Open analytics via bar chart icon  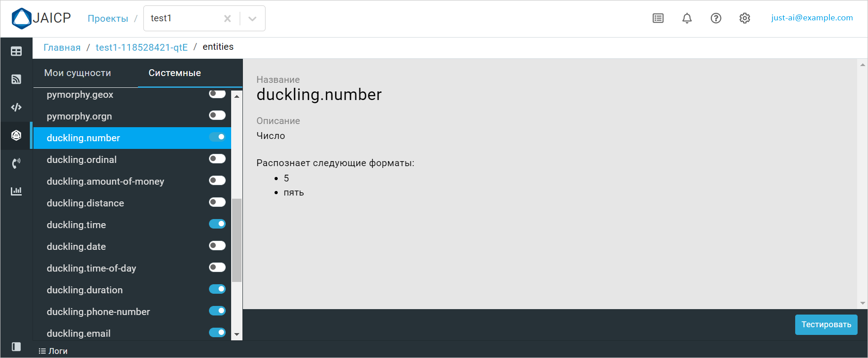16,191
